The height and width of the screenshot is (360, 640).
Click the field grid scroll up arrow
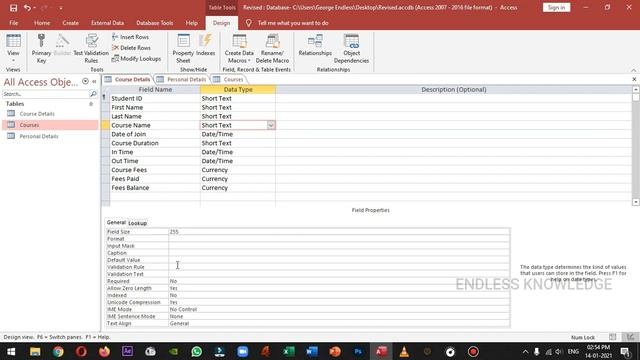(x=636, y=89)
